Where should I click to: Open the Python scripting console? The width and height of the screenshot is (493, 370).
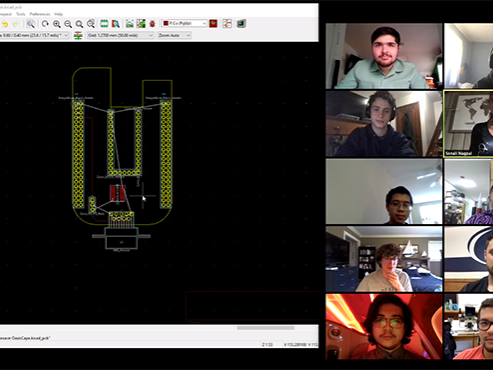pos(241,23)
